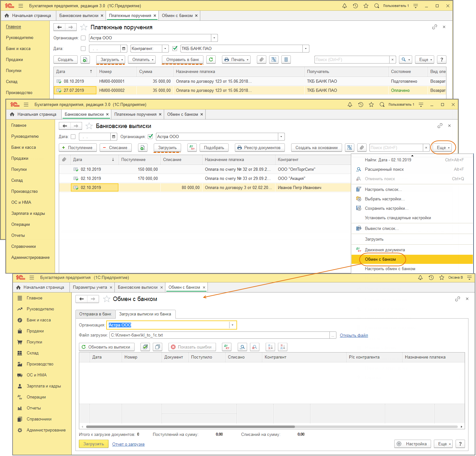Viewport: 476px width, 456px height.
Task: Click the list report icon in Платежные поручения toolbar
Action: (286, 59)
